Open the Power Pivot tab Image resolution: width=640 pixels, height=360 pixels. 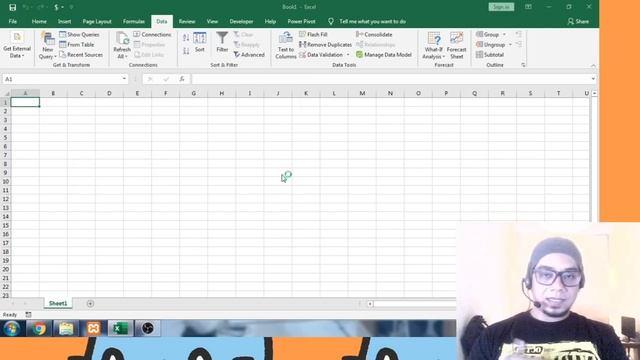pos(301,21)
